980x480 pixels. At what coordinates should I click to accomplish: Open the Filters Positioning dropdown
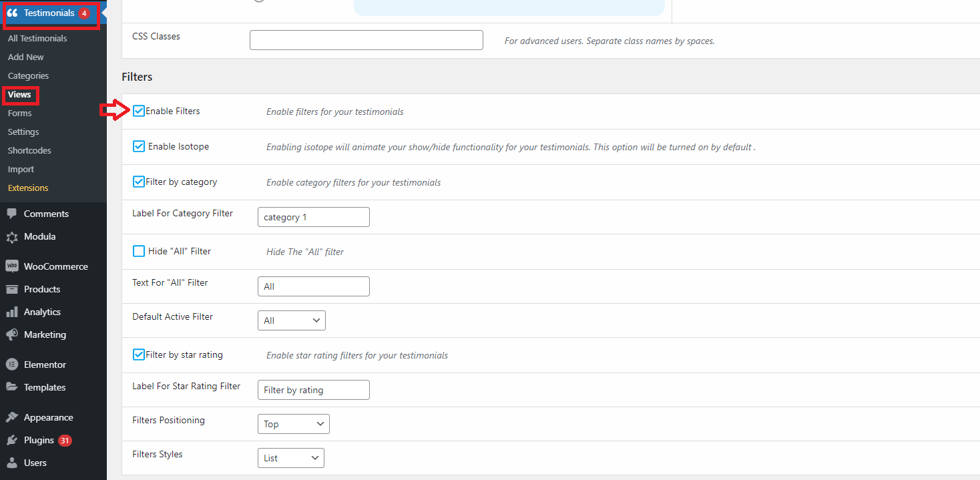click(x=294, y=424)
